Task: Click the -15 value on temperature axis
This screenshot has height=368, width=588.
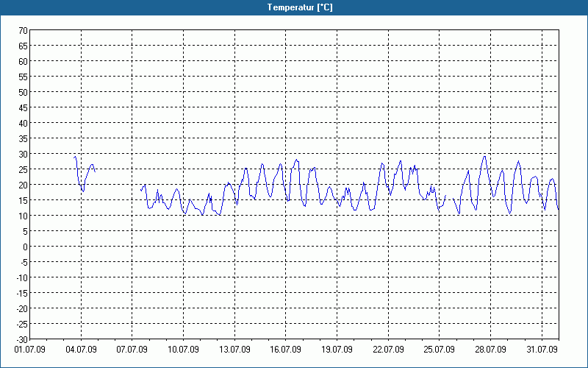Action: coord(22,293)
